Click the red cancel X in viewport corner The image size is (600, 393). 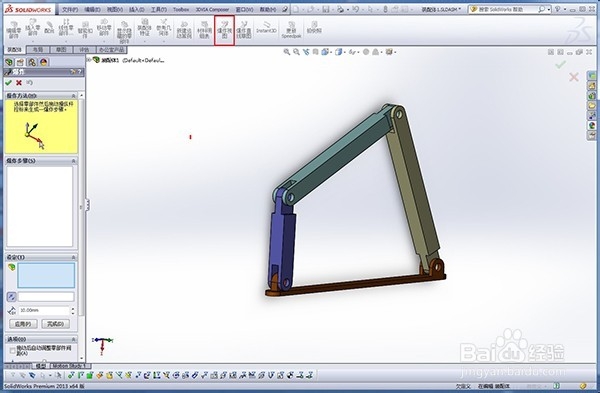coord(574,77)
